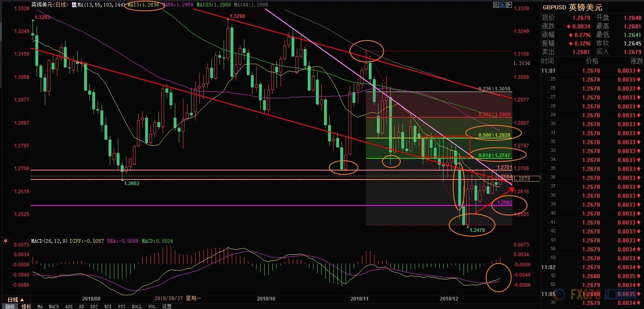Click the first chart layout icon at top right
Viewport: 644px width, 309px height.
[496, 5]
